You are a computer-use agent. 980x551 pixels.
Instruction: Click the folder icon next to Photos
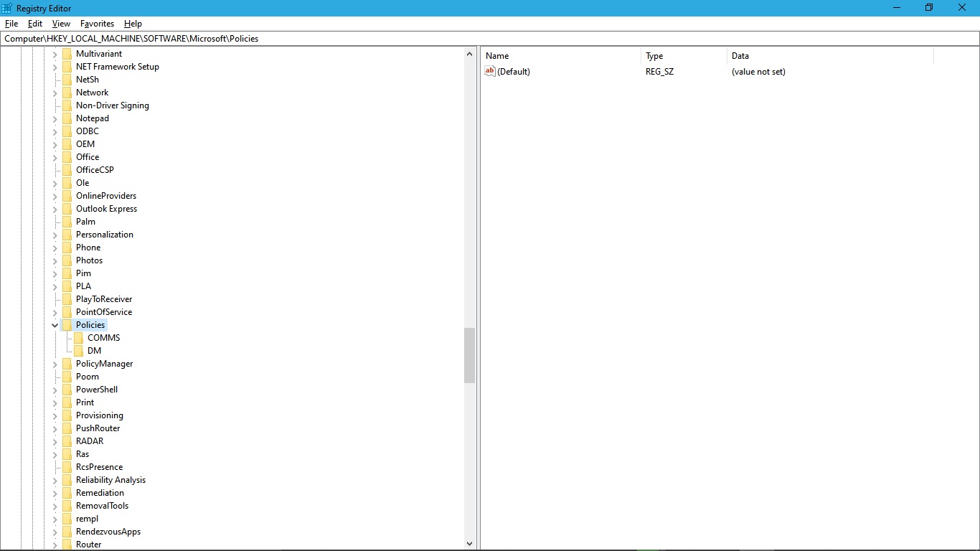coord(67,260)
